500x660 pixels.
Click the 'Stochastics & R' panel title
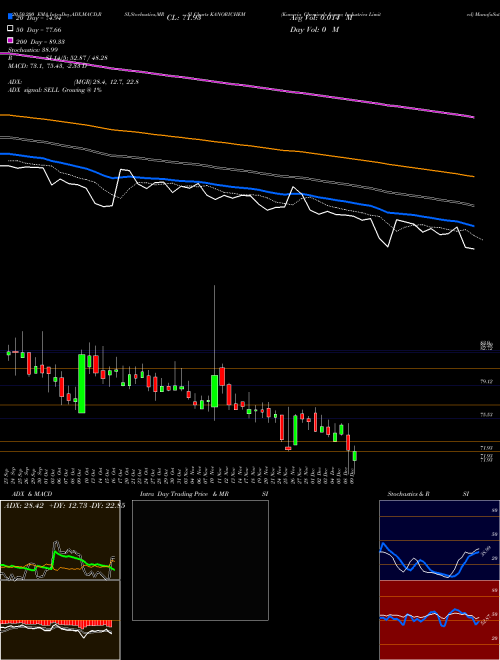coord(408,494)
